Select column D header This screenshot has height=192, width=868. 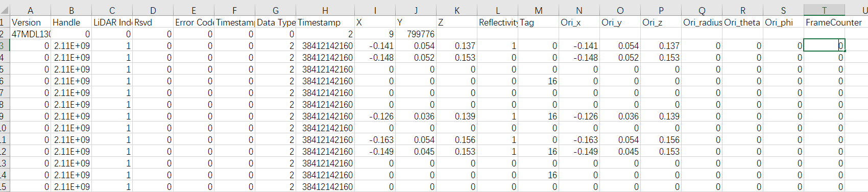[x=153, y=10]
